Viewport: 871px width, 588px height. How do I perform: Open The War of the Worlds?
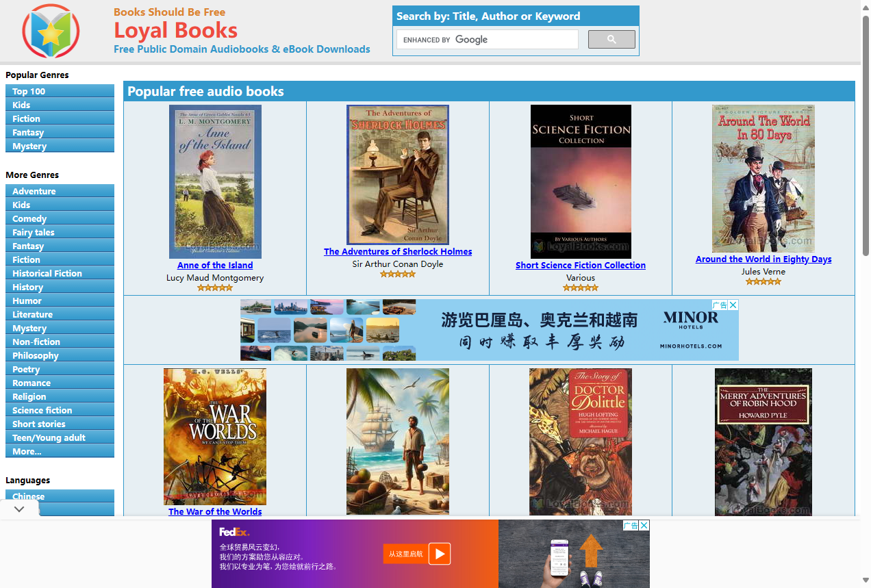pos(215,511)
